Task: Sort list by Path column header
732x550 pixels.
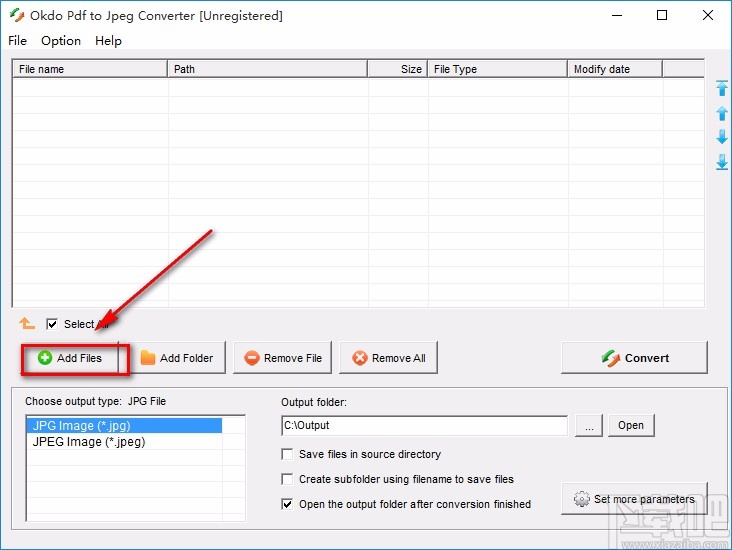Action: (x=267, y=69)
